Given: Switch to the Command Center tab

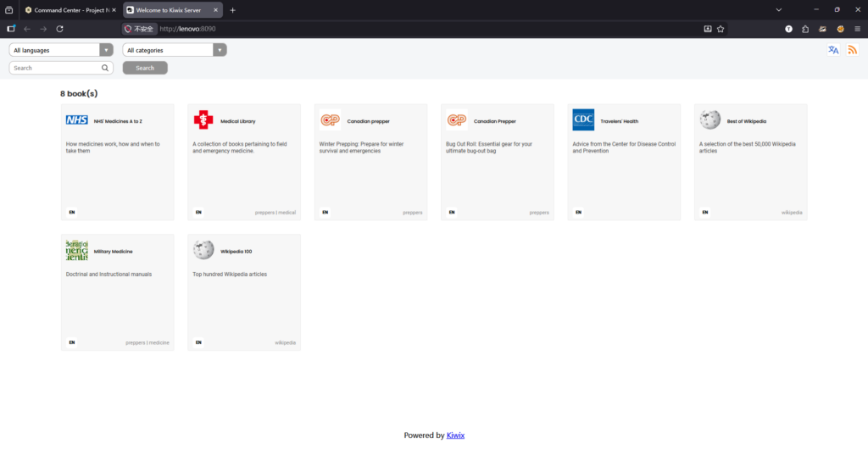Looking at the screenshot, I should click(x=70, y=10).
